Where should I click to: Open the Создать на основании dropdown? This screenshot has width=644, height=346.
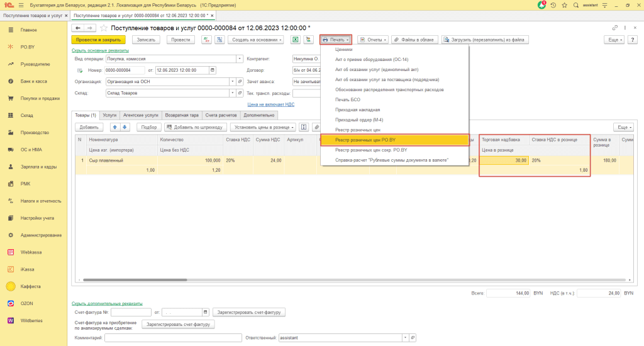tap(253, 39)
